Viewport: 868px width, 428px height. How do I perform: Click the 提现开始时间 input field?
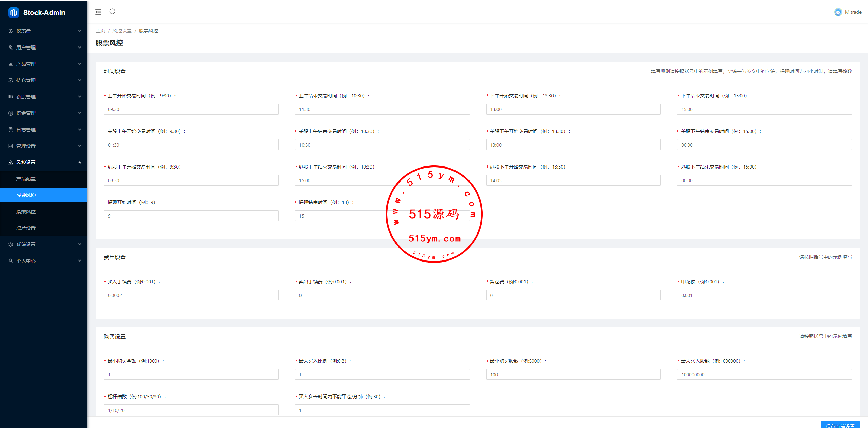pos(191,216)
